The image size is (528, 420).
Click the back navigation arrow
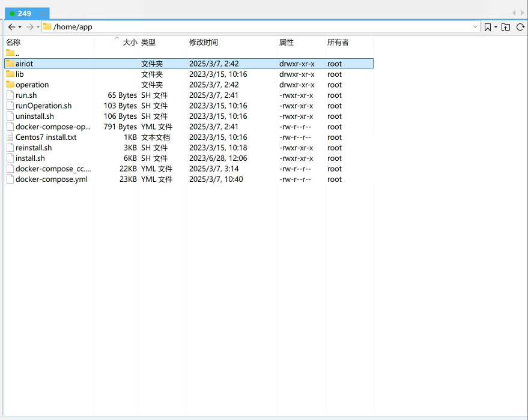point(11,27)
